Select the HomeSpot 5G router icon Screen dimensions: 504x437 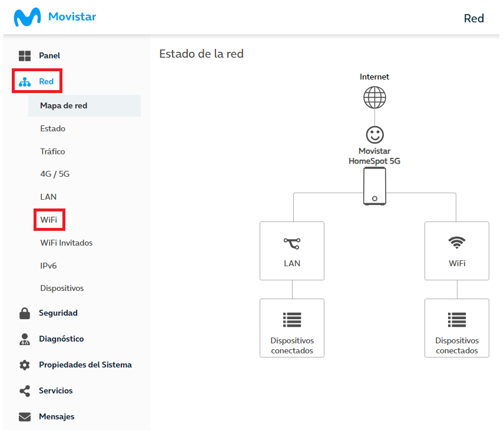coord(375,187)
